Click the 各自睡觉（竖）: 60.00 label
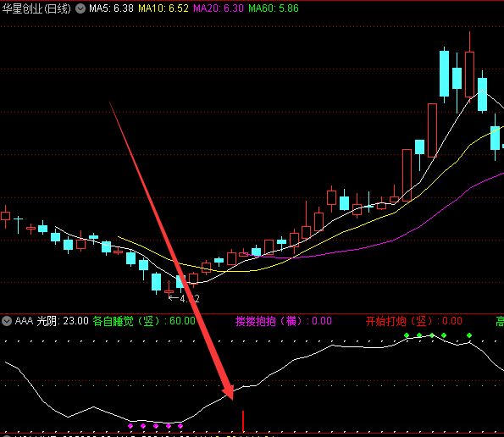Viewport: 504px width, 437px height. tap(144, 321)
